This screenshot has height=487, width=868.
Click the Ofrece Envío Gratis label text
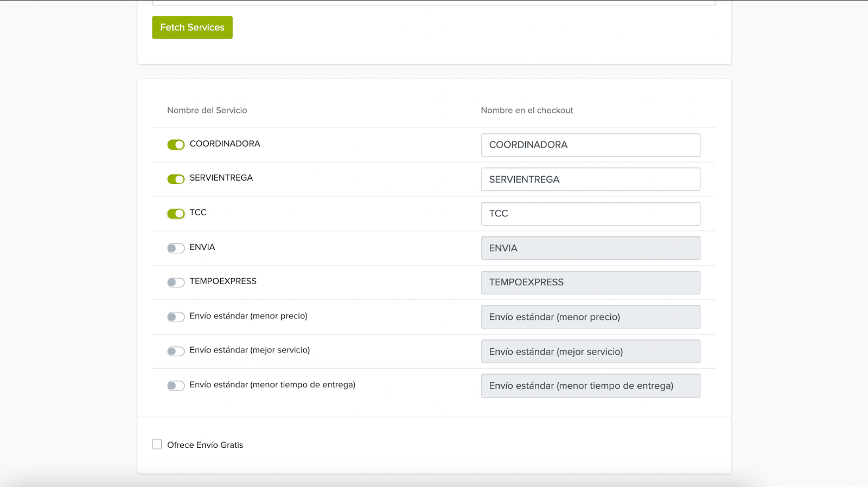[x=205, y=445]
